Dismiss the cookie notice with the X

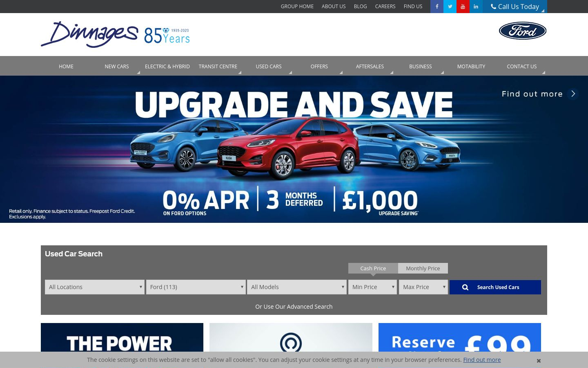pyautogui.click(x=539, y=361)
